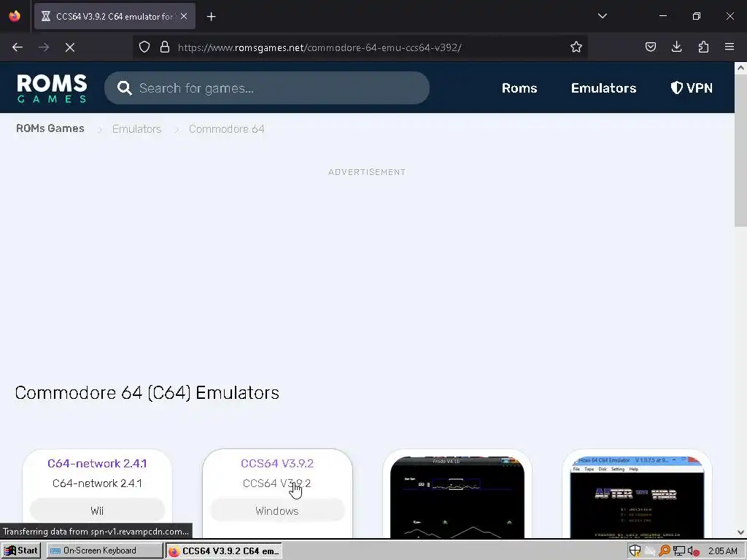Open the Firefox downloads panel
The image size is (747, 560).
coord(676,47)
